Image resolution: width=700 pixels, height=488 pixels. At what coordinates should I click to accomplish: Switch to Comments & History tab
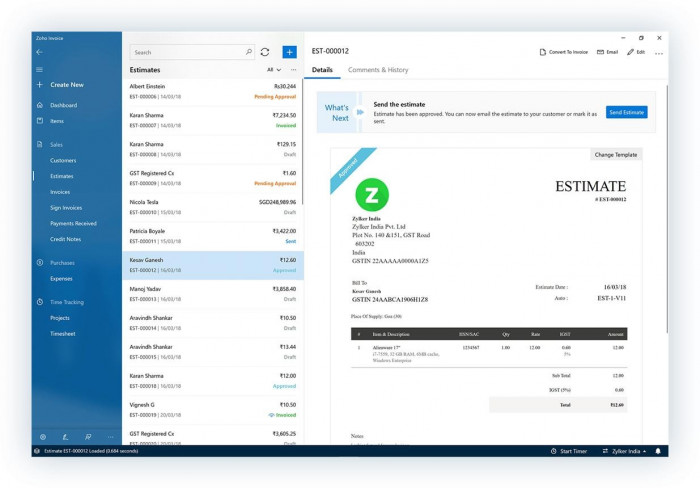pyautogui.click(x=378, y=70)
